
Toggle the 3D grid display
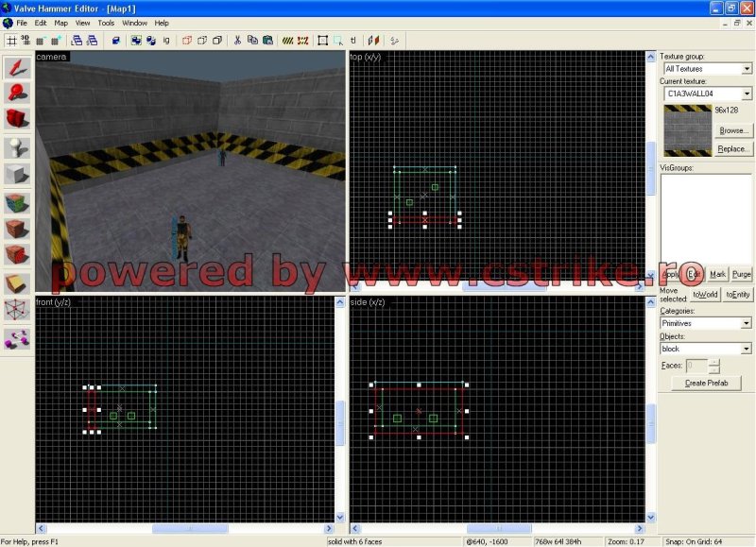[x=26, y=41]
